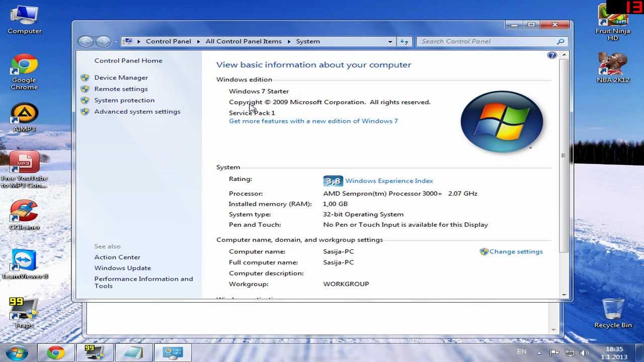Select Control Panel in the breadcrumb
This screenshot has width=644, height=362.
tap(169, 42)
